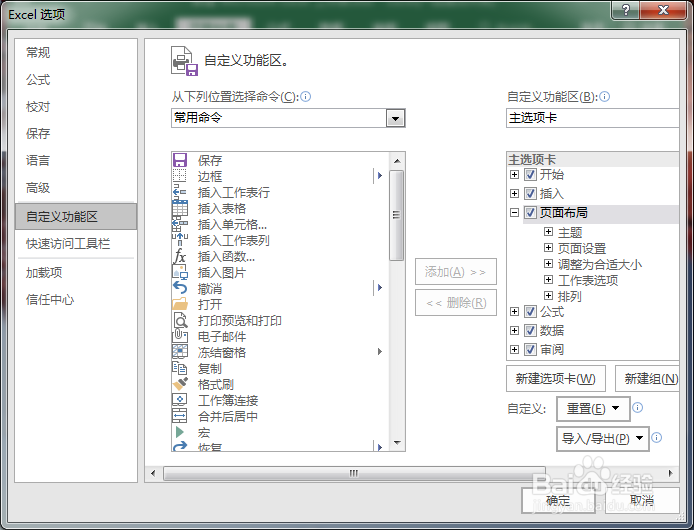Open the 导入/导出(P) dropdown button

[603, 438]
